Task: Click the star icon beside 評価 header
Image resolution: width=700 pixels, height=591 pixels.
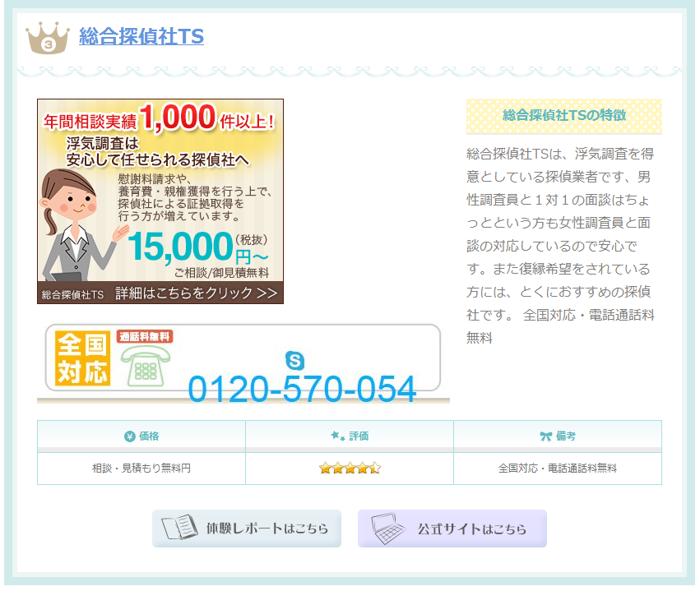Action: coord(337,436)
